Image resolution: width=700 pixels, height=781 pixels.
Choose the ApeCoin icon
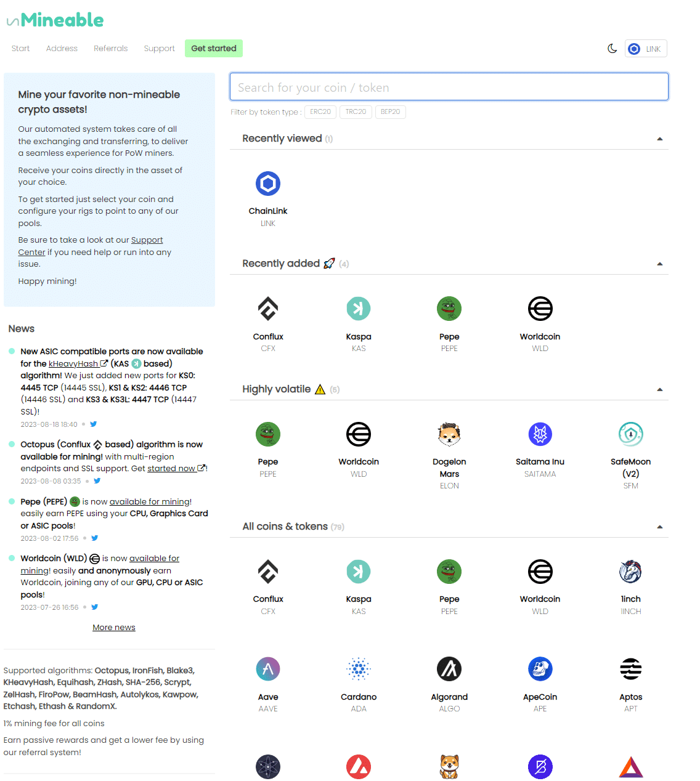pyautogui.click(x=540, y=669)
